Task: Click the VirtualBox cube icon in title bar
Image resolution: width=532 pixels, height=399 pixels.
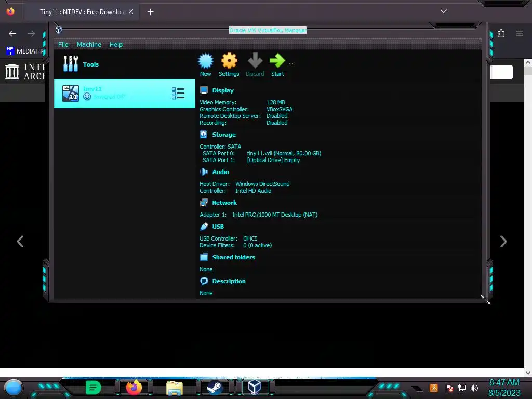Action: (59, 30)
